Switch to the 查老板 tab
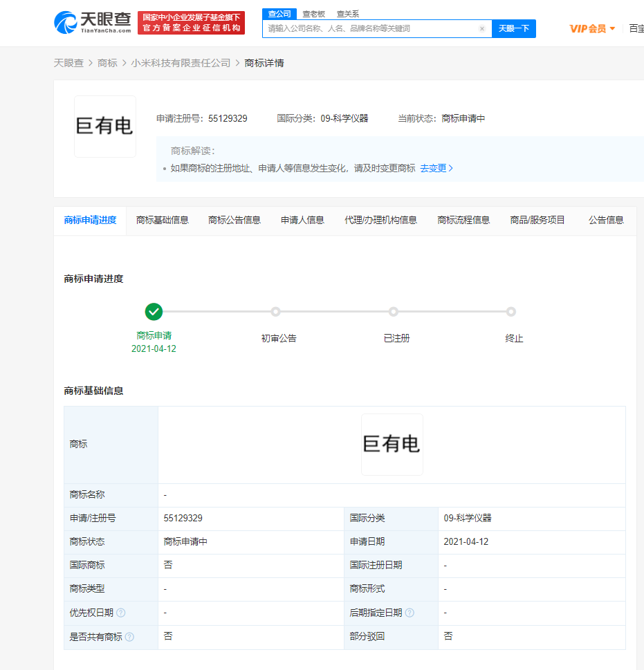The image size is (644, 670). coord(313,13)
